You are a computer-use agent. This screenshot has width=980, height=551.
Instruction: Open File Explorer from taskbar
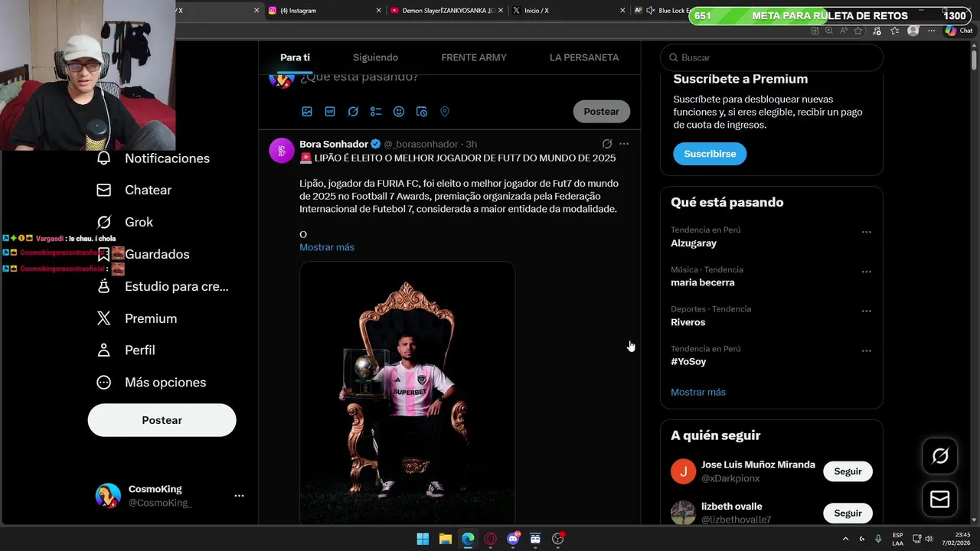tap(445, 539)
